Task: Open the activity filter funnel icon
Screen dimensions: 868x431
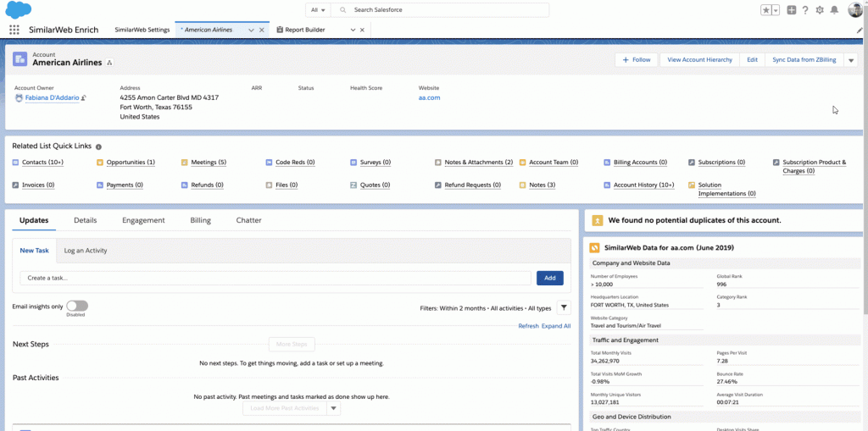Action: [x=565, y=308]
